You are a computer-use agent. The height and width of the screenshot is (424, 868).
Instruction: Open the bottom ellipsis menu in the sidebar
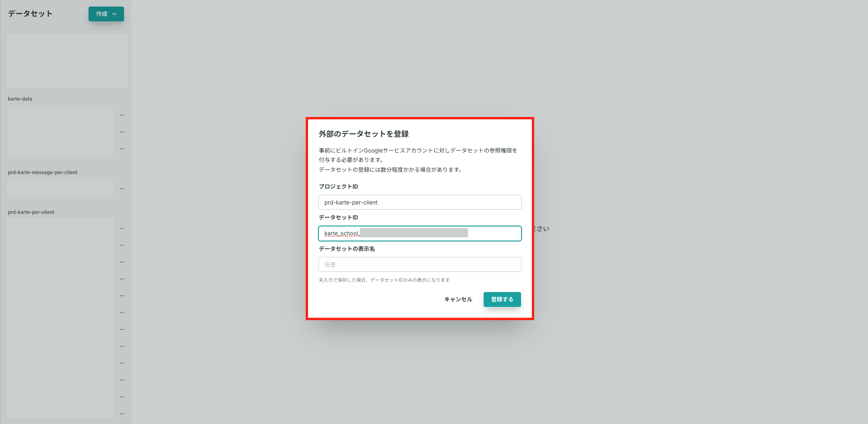pos(122,413)
